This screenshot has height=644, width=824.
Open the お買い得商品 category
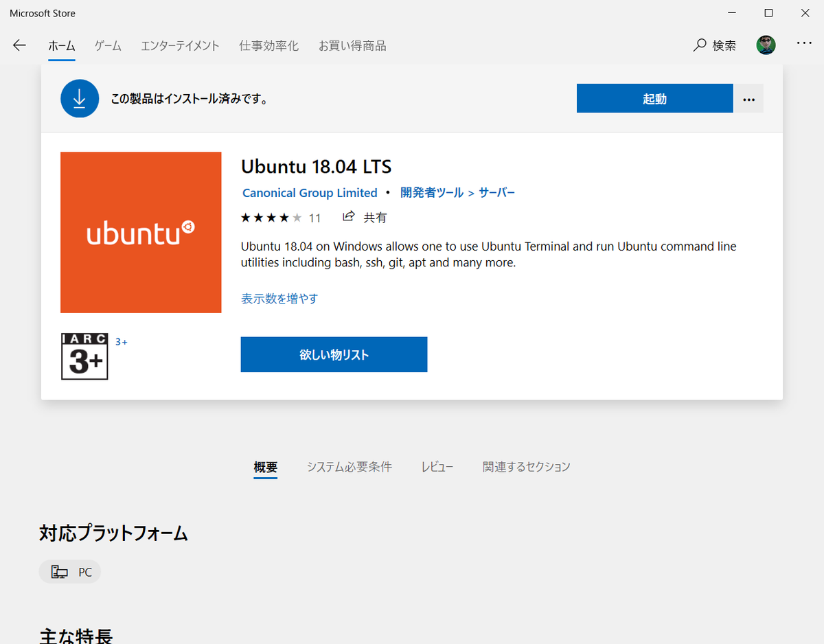[x=352, y=45]
